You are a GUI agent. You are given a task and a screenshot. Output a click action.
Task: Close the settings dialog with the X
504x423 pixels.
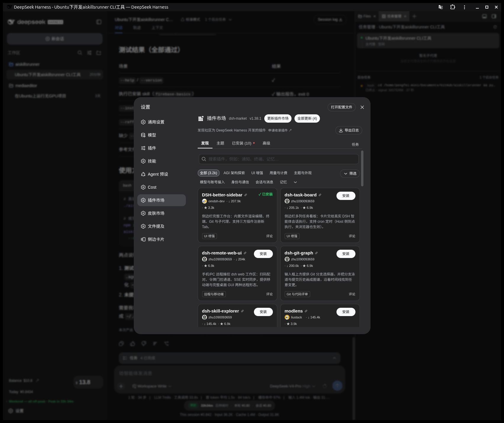coord(362,107)
